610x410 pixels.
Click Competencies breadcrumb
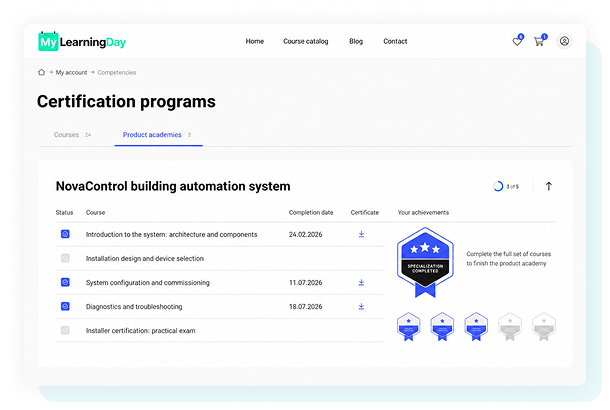pyautogui.click(x=117, y=72)
